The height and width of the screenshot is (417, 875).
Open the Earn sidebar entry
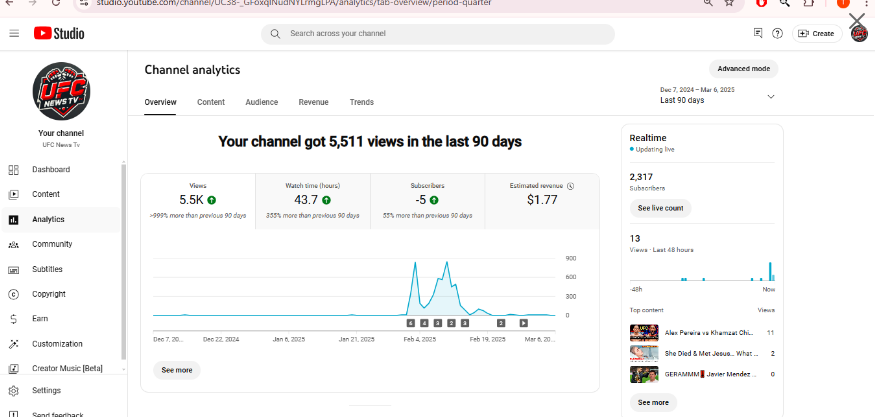tap(60, 319)
